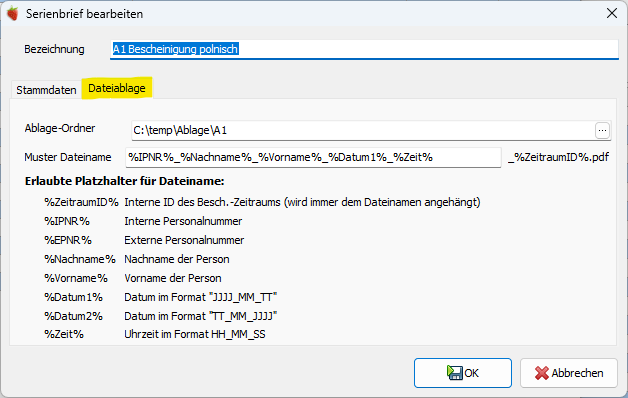
Task: Click the %Nachname% placeholder in list
Action: (x=80, y=259)
